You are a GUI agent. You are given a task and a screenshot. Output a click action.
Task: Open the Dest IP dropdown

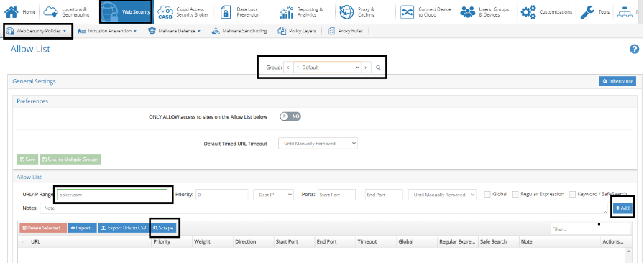274,195
